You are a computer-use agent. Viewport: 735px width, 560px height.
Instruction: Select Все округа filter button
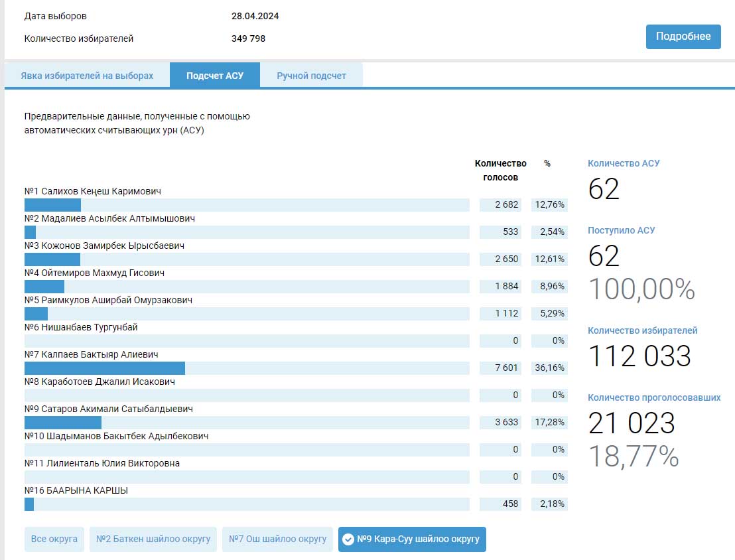[x=54, y=539]
